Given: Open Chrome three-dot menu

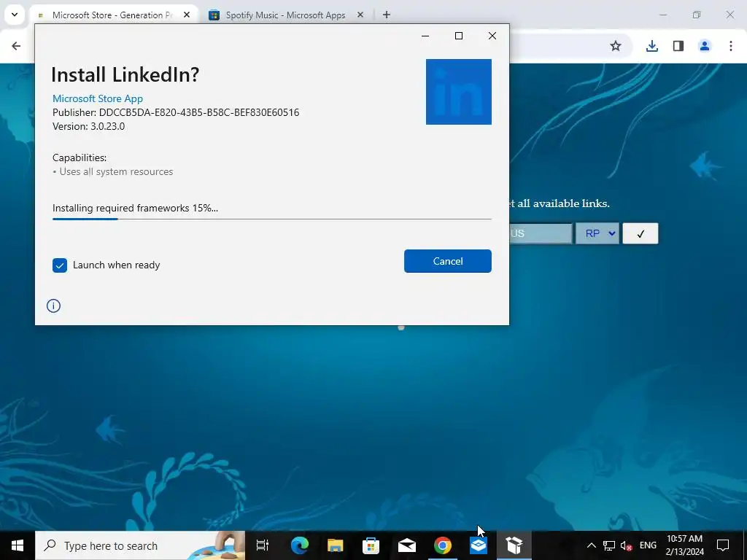Looking at the screenshot, I should click(730, 46).
